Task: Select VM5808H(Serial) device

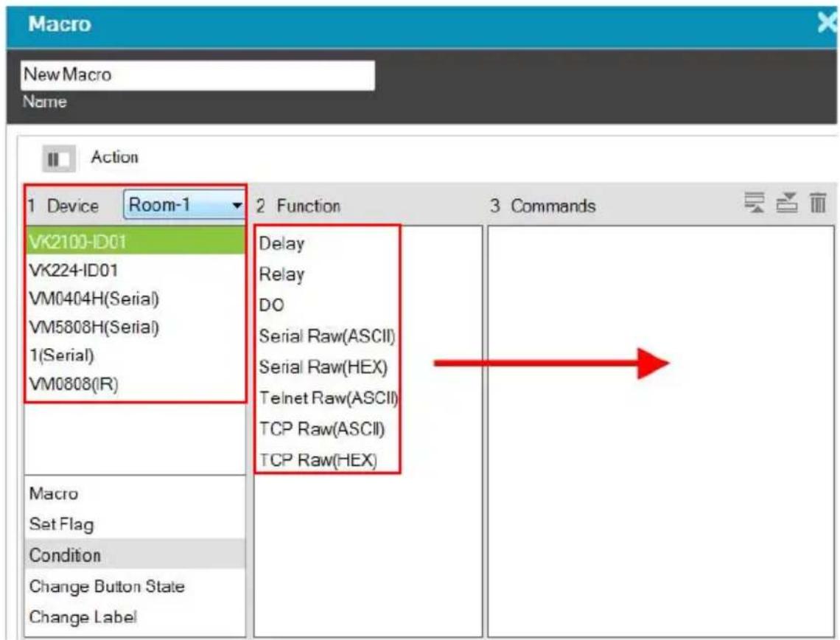Action: point(134,327)
